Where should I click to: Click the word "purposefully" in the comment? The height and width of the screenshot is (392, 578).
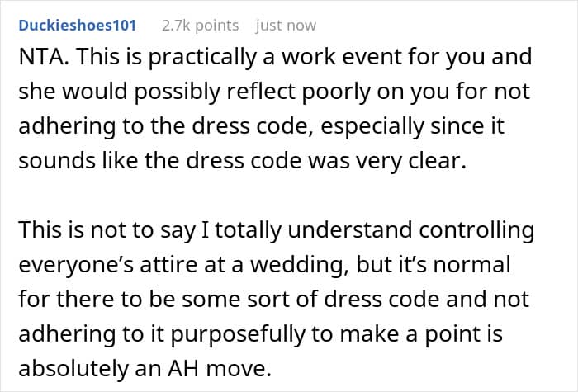pos(238,333)
